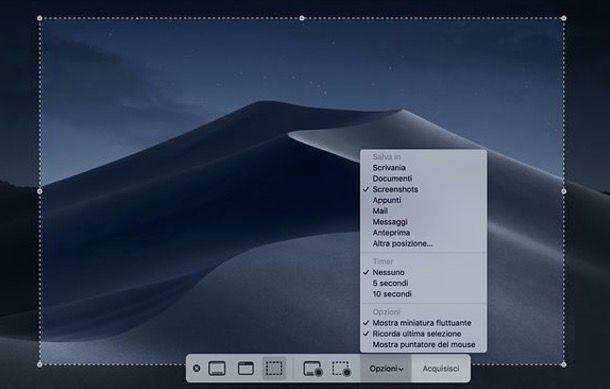
Task: Click the top-center selection edge handle
Action: (302, 18)
